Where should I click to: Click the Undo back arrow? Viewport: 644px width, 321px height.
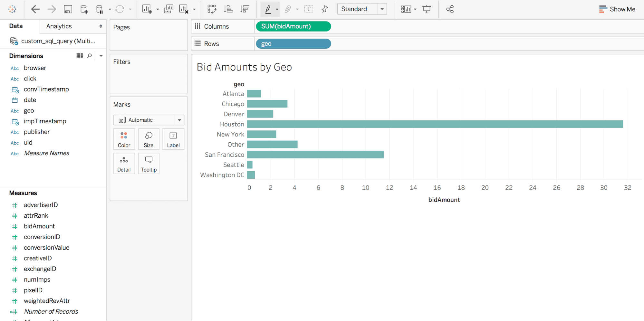tap(35, 9)
